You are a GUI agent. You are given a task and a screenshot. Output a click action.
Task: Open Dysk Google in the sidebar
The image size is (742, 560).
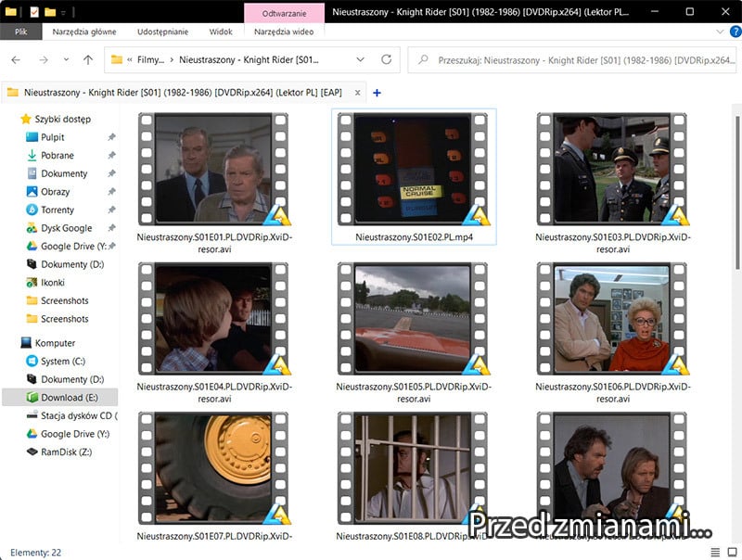(66, 228)
